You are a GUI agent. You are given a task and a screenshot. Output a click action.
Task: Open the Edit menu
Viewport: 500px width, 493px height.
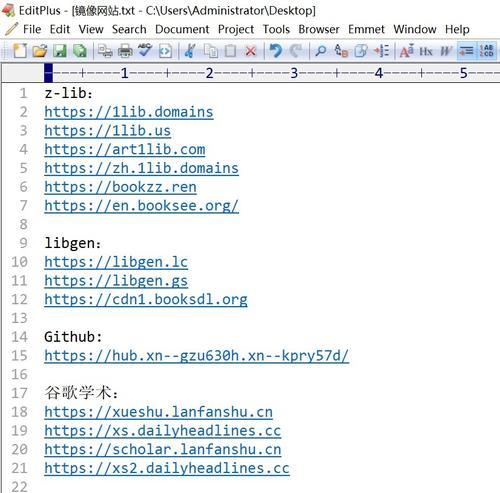pos(60,29)
